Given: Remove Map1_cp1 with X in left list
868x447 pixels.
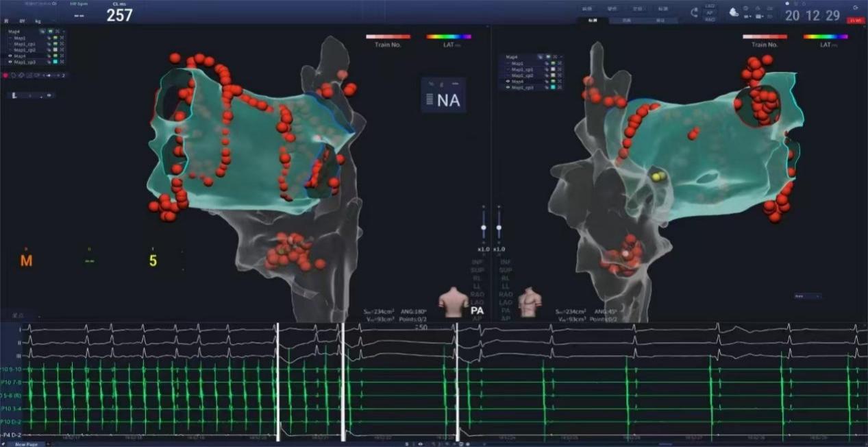Looking at the screenshot, I should [x=62, y=44].
